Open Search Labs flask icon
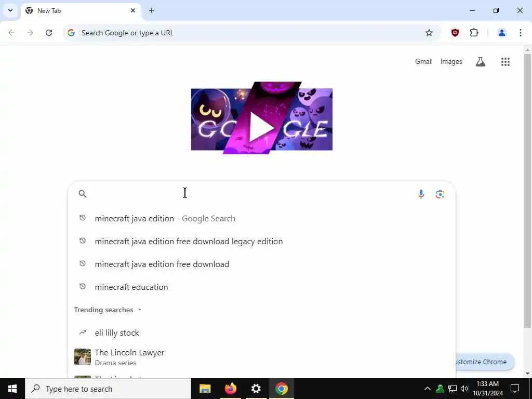The width and height of the screenshot is (532, 399). (481, 62)
